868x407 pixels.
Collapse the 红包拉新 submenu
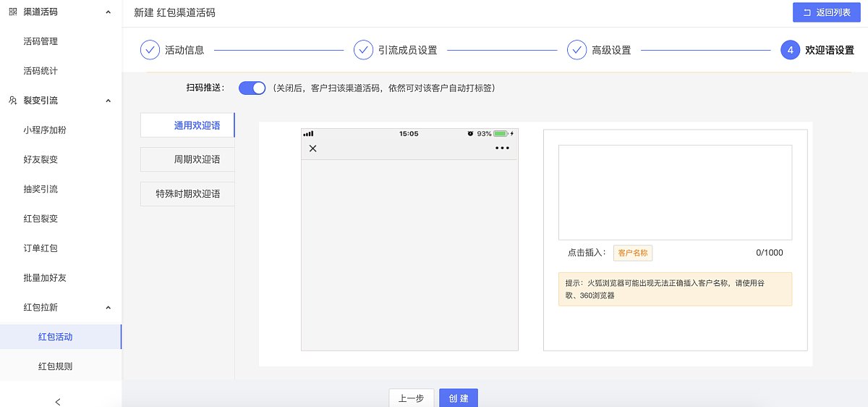[x=108, y=308]
